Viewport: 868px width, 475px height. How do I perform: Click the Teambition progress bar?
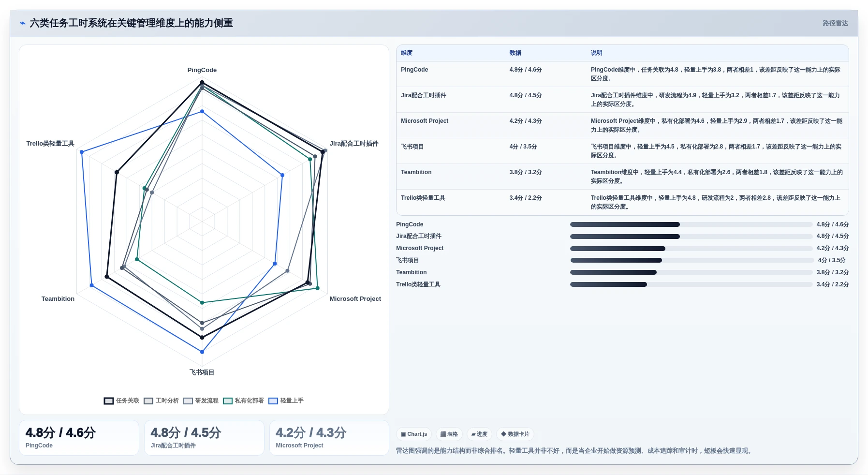[691, 272]
